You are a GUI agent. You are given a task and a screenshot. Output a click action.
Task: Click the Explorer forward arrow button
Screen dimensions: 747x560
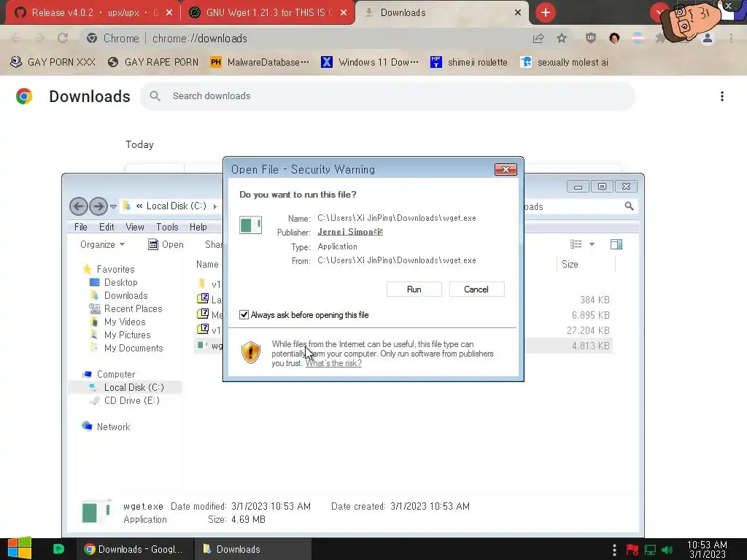(x=98, y=206)
